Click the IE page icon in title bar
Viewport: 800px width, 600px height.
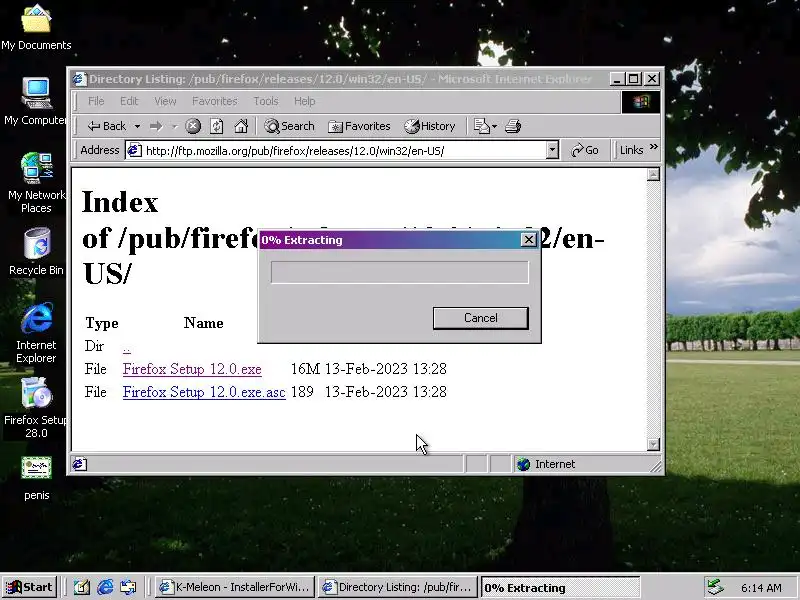79,79
